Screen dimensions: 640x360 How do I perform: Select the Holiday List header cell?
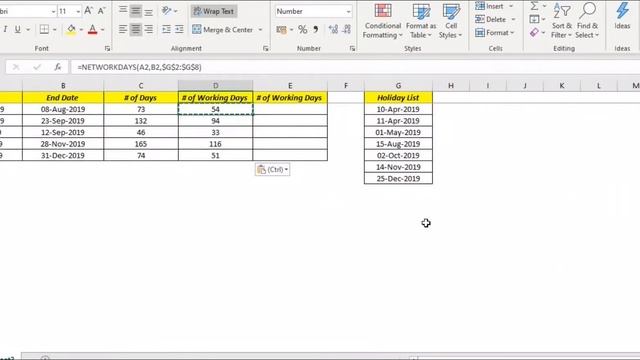(x=398, y=98)
